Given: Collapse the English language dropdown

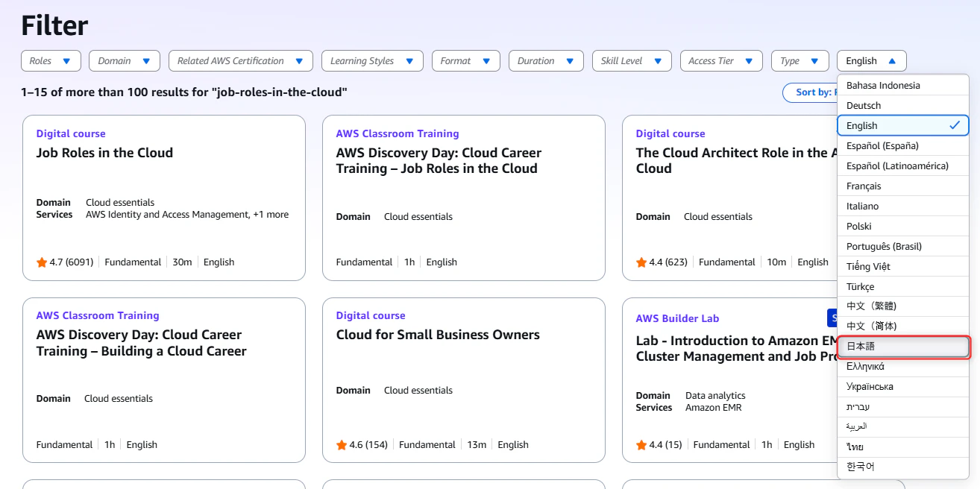Looking at the screenshot, I should pyautogui.click(x=871, y=61).
